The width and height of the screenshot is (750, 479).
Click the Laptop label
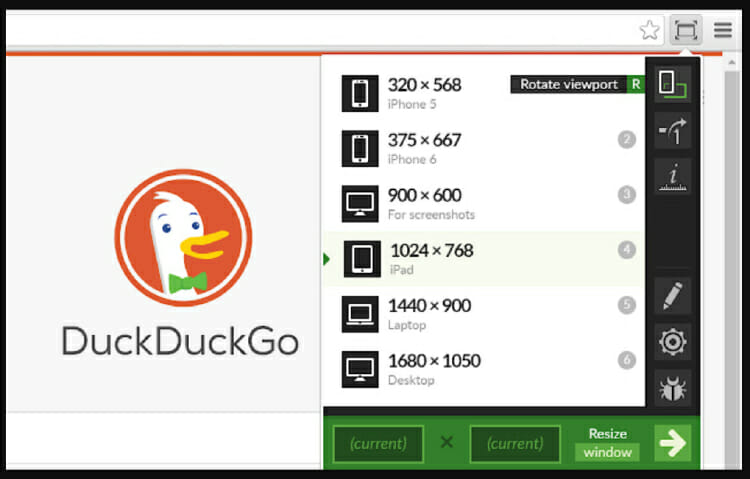407,325
